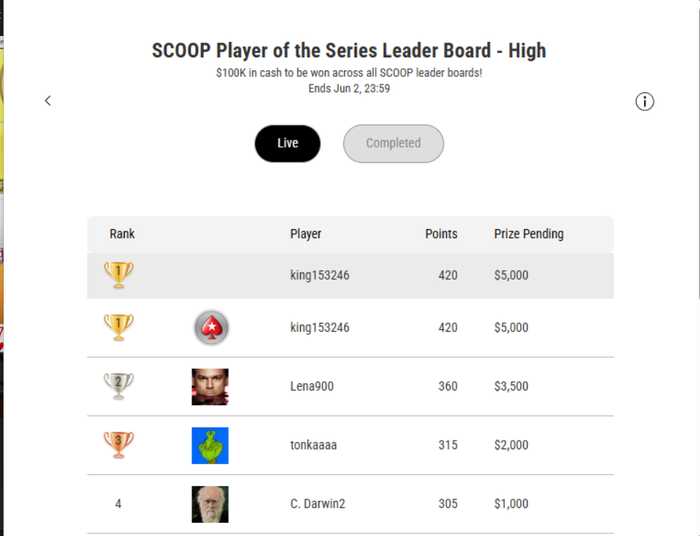Image resolution: width=700 pixels, height=536 pixels.
Task: Open Lena900's avatar picture
Action: (x=210, y=386)
